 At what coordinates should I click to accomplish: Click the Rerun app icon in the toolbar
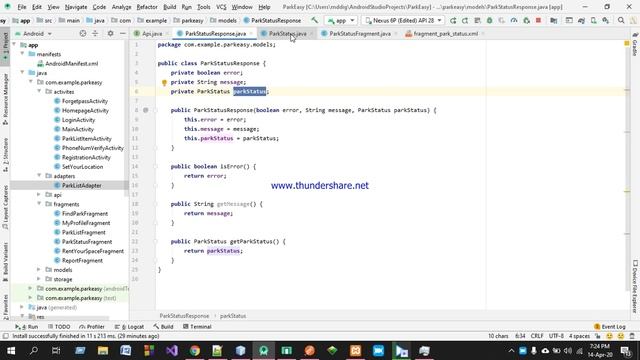[x=453, y=20]
